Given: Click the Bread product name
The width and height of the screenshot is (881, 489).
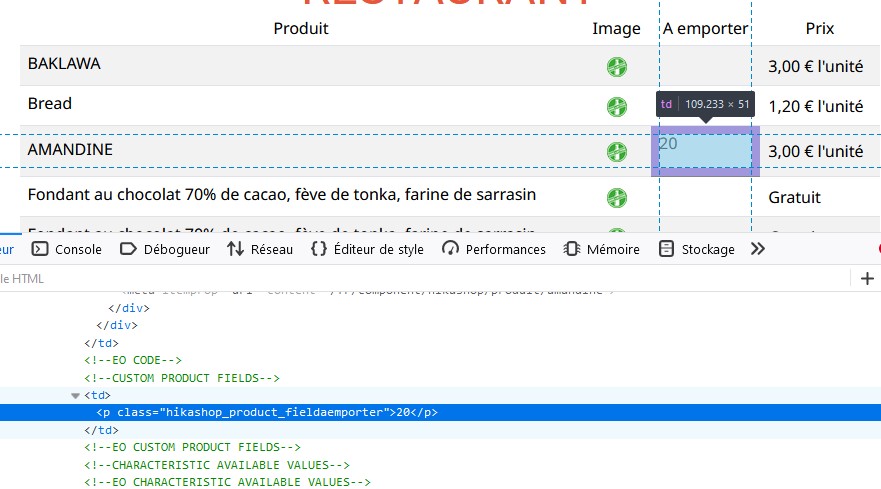Looking at the screenshot, I should [50, 104].
